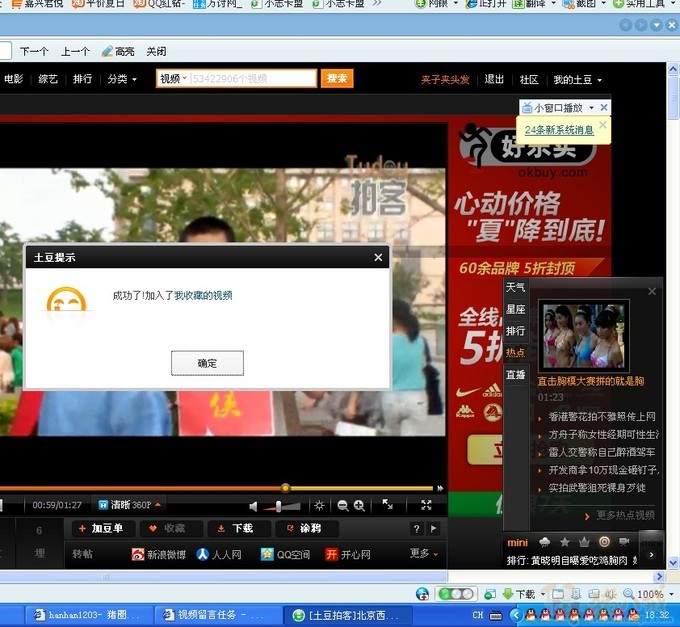Click the video progress bar knob
The image size is (680, 627).
click(285, 488)
